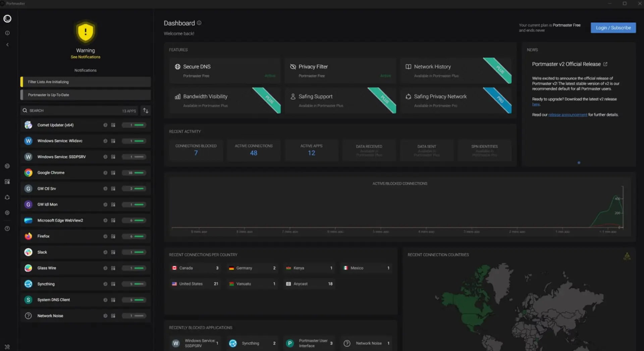Click the Connections Blocked count 7
Screen dimensions: 644x351
[x=196, y=153]
